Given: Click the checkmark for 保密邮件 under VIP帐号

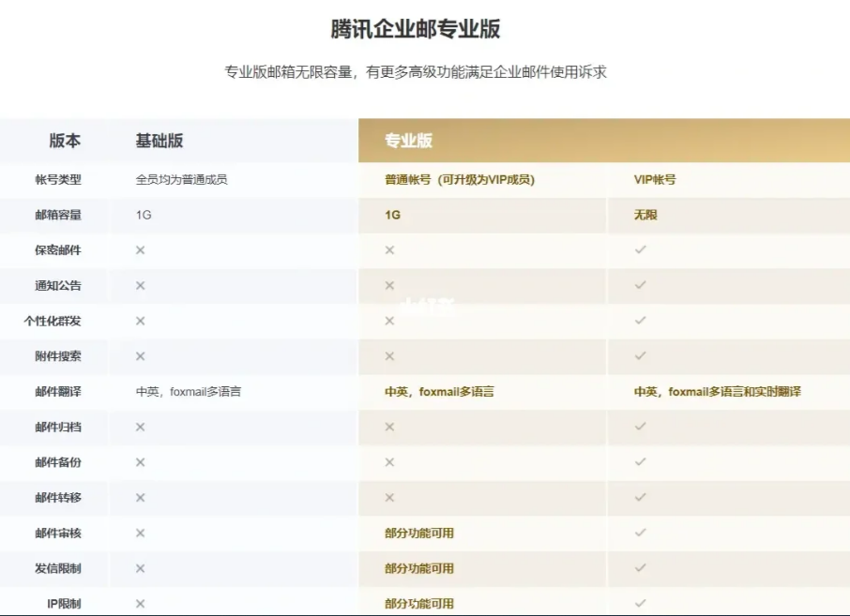Looking at the screenshot, I should click(640, 249).
